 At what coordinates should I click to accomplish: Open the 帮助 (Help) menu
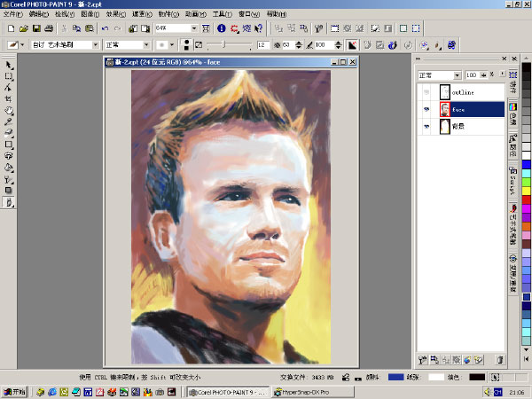[x=276, y=14]
